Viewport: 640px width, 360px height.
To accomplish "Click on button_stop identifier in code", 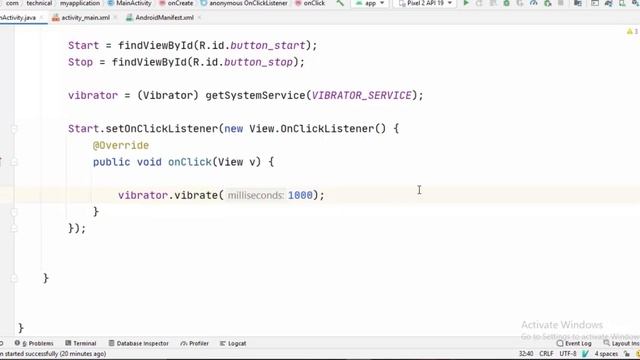I will pos(258,62).
